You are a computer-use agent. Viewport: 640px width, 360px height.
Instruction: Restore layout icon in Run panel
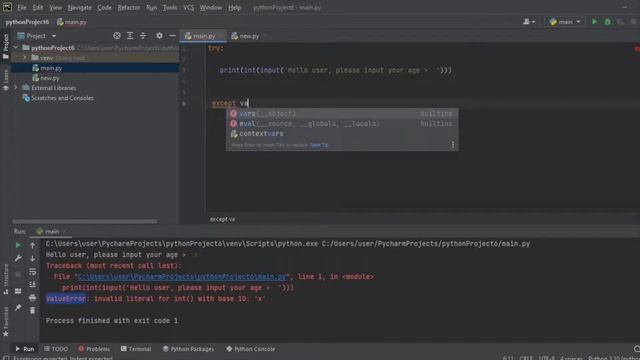18,291
